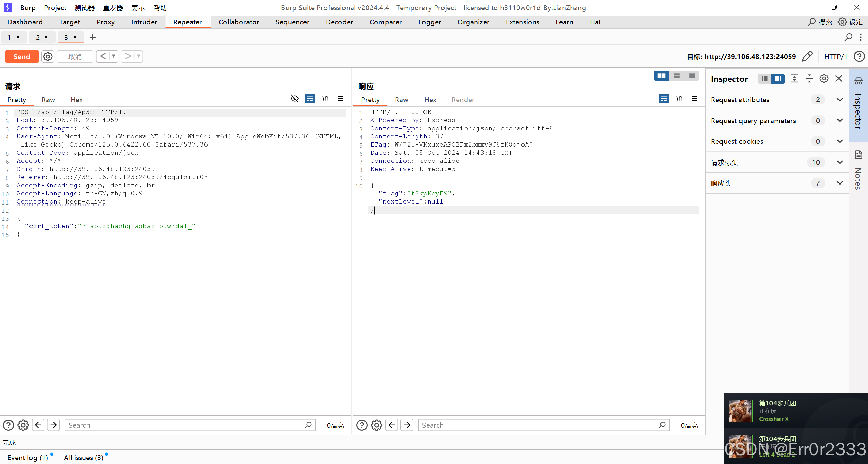Show non-printable characters in request panel

325,99
